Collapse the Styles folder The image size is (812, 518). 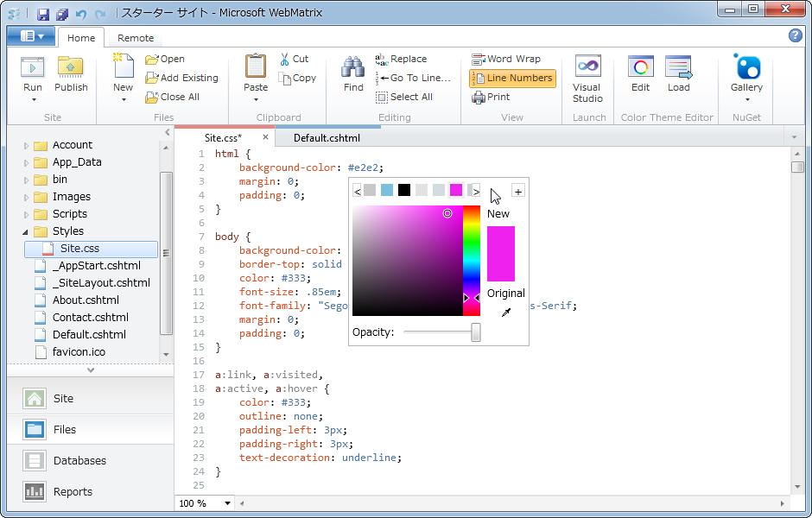tap(27, 231)
